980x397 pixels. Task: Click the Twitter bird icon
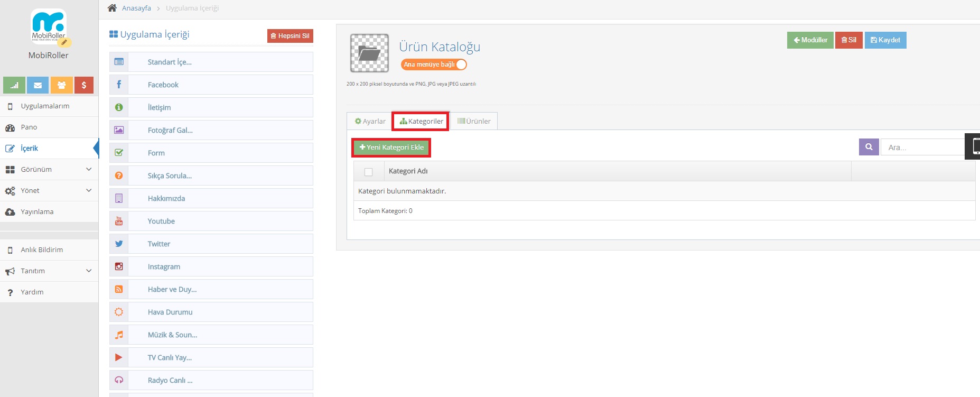tap(119, 244)
